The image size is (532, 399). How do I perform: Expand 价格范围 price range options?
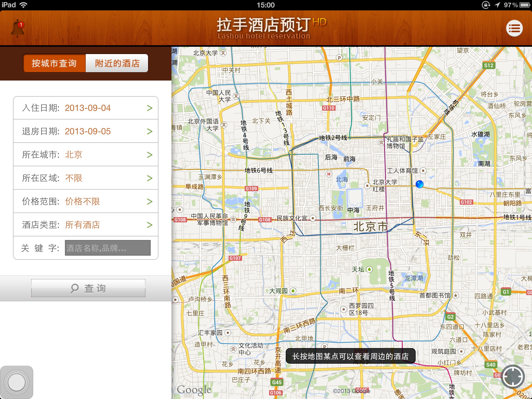tap(86, 201)
